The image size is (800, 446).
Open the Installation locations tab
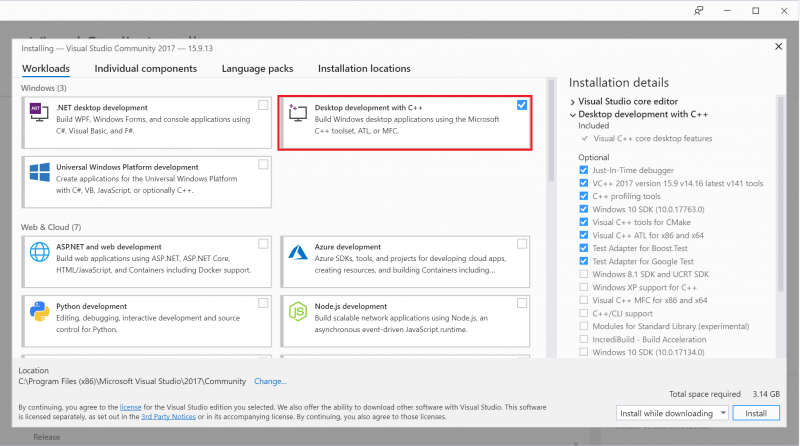coord(364,68)
